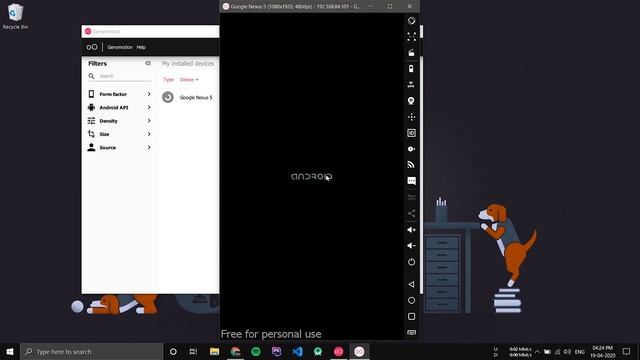Open the GPS widget
This screenshot has height=360, width=640.
(x=411, y=84)
